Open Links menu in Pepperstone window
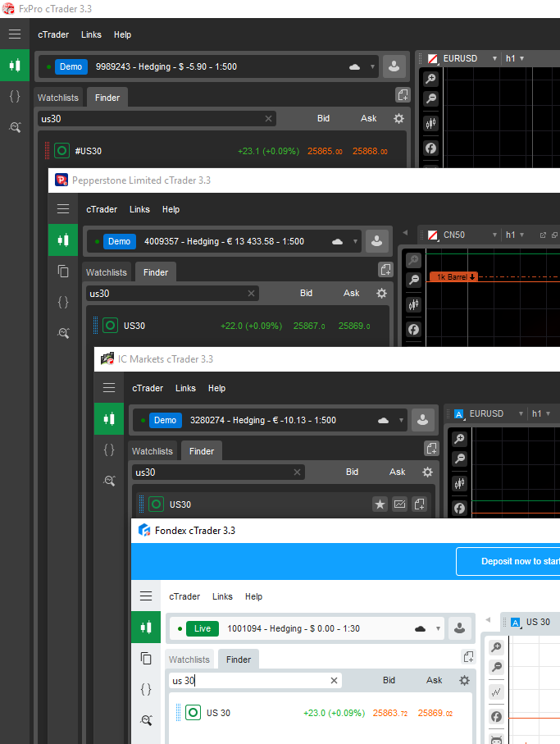The width and height of the screenshot is (560, 744). [139, 209]
